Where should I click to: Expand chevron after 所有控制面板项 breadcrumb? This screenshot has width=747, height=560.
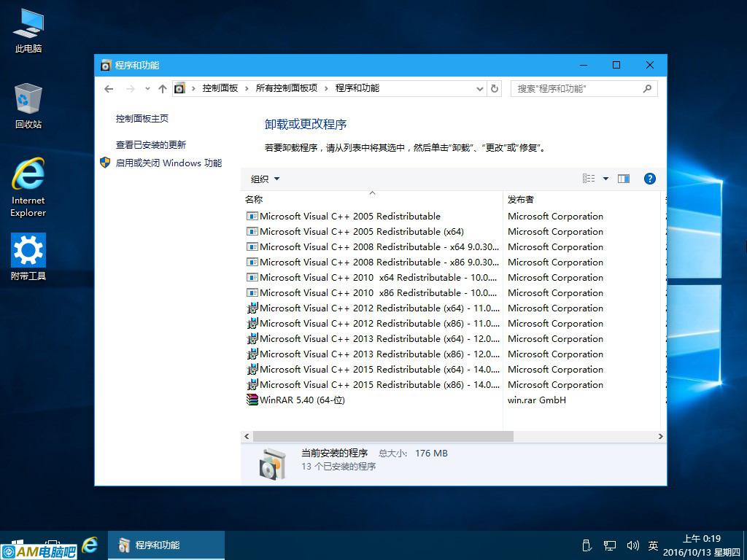tap(326, 88)
